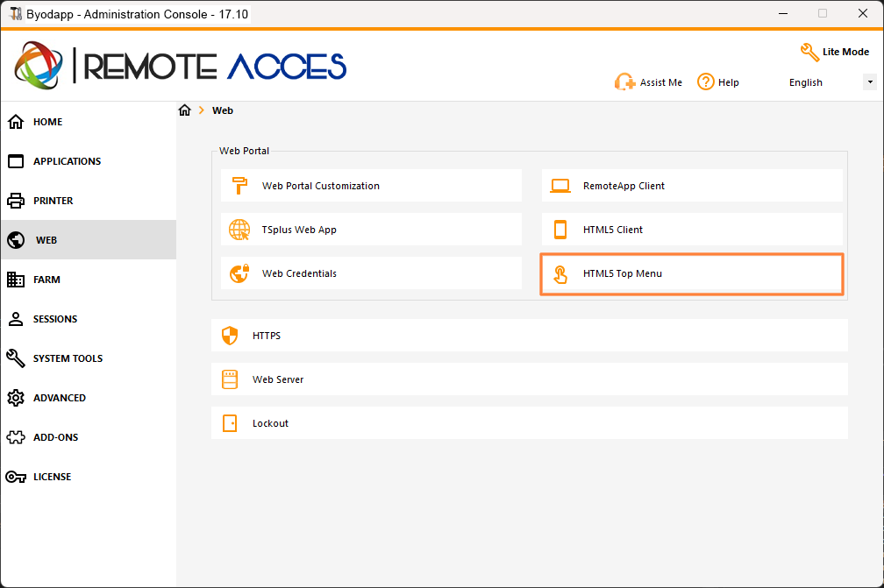Image resolution: width=884 pixels, height=588 pixels.
Task: Click the HTTPS shield icon
Action: coord(230,336)
